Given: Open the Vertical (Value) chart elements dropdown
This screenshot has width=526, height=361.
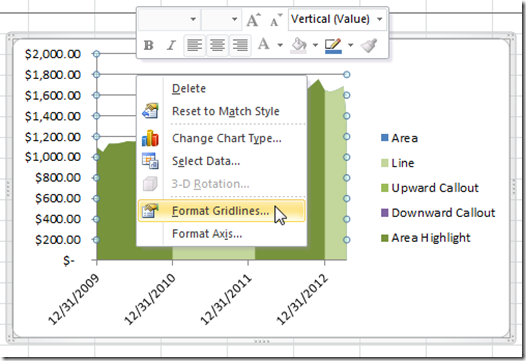Looking at the screenshot, I should [337, 19].
